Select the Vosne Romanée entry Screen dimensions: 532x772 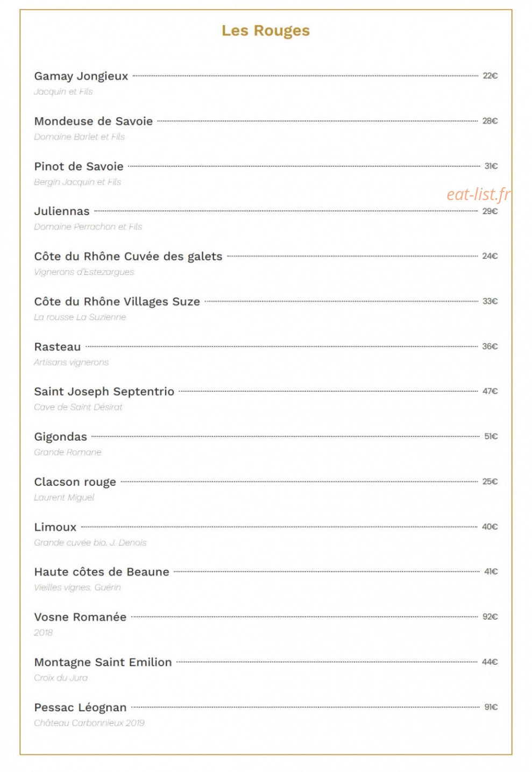[80, 617]
